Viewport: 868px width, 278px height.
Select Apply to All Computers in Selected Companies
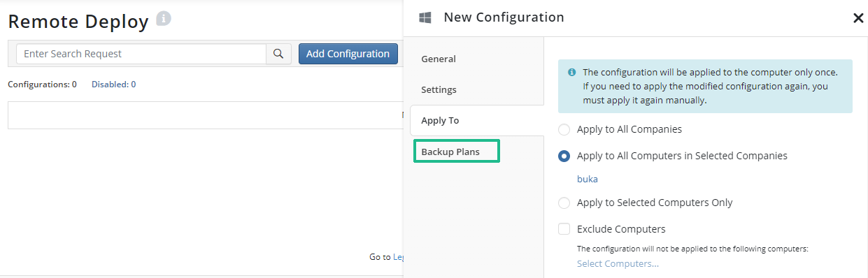[564, 156]
